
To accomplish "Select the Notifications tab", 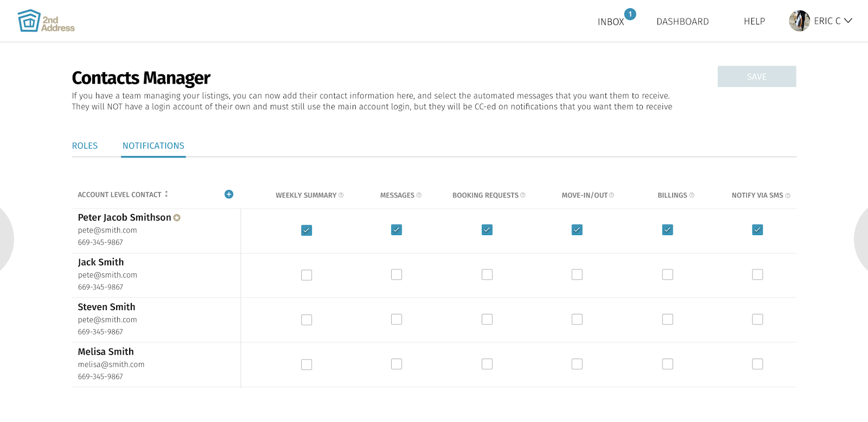I will [153, 146].
